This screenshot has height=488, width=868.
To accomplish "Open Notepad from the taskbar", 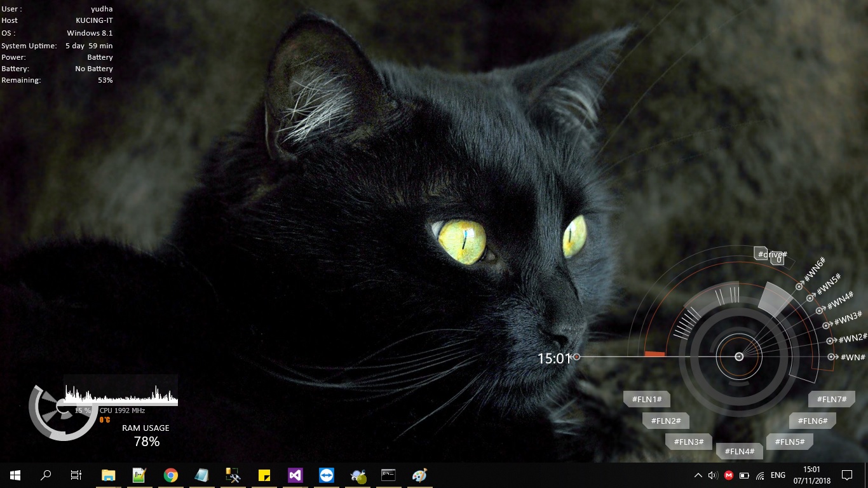I will click(201, 475).
